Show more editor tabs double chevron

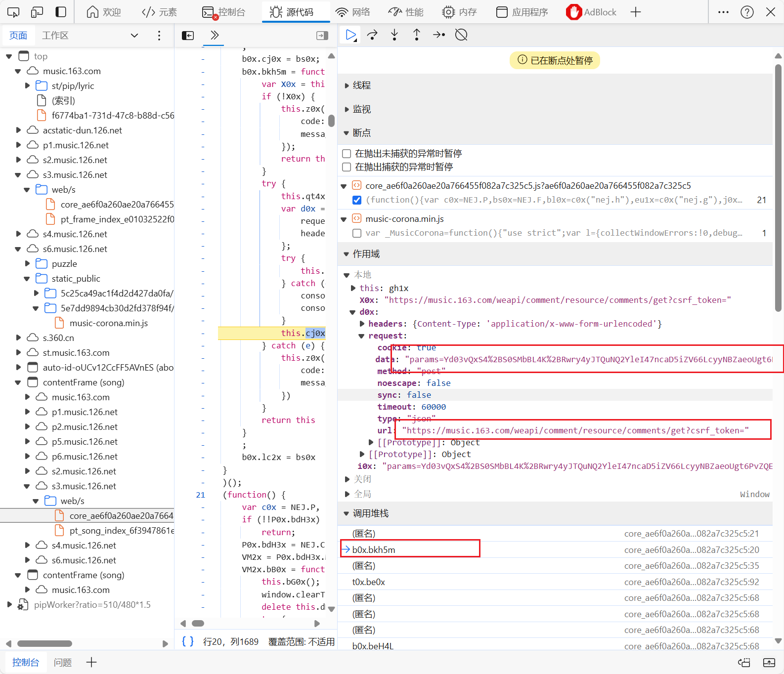click(x=214, y=35)
